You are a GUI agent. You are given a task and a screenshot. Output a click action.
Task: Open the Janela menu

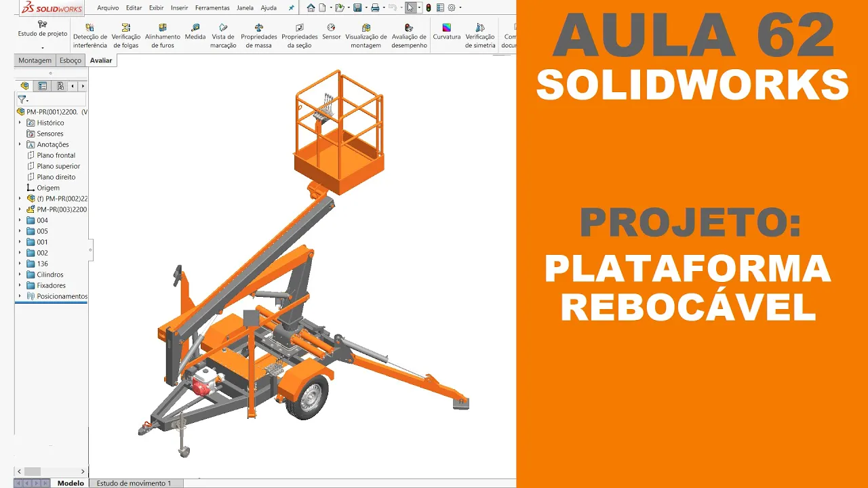[245, 8]
